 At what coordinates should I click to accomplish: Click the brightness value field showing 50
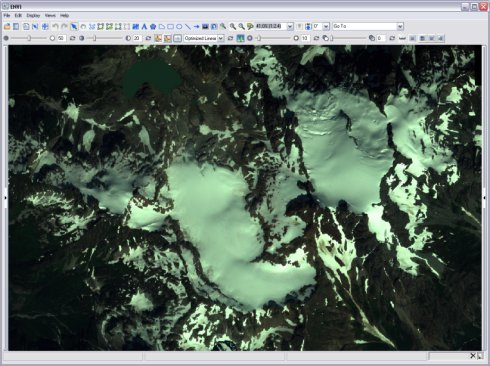[61, 38]
